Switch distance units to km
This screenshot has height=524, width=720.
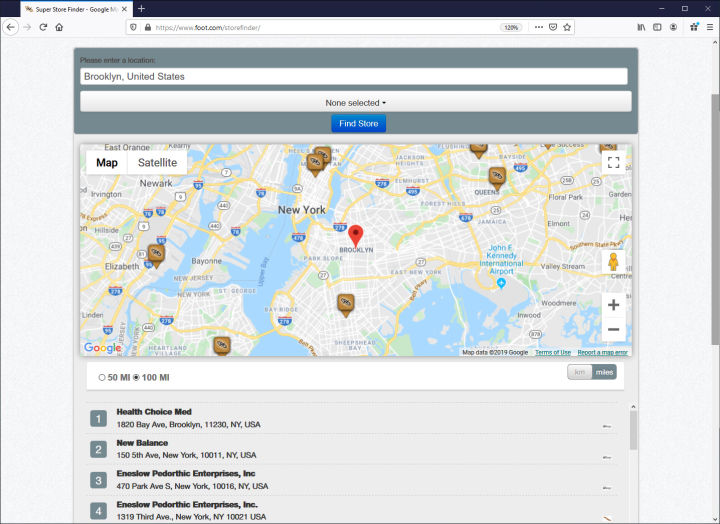[579, 372]
